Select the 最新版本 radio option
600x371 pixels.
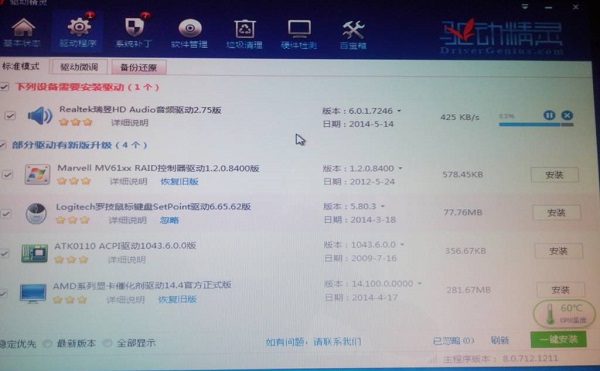click(x=47, y=343)
